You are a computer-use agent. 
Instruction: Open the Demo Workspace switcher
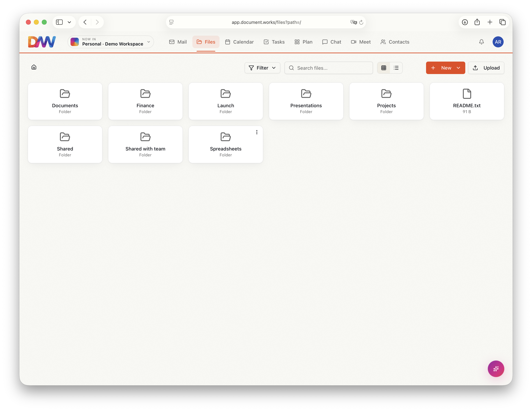pyautogui.click(x=111, y=42)
